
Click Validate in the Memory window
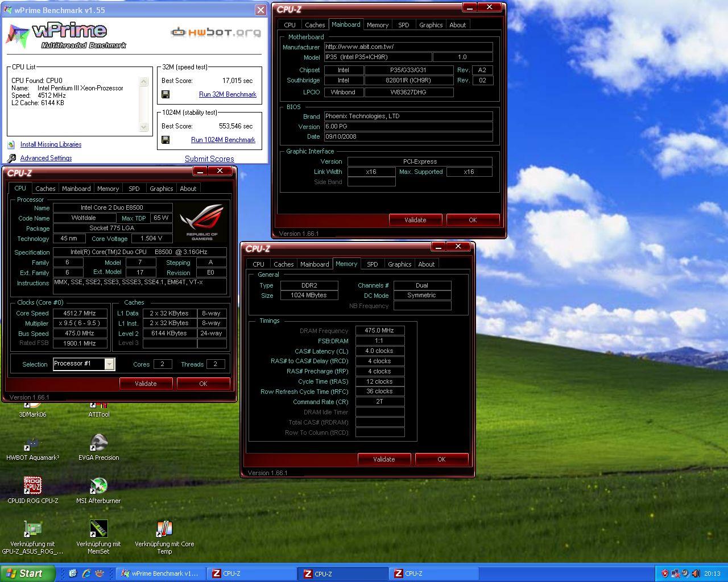[384, 459]
